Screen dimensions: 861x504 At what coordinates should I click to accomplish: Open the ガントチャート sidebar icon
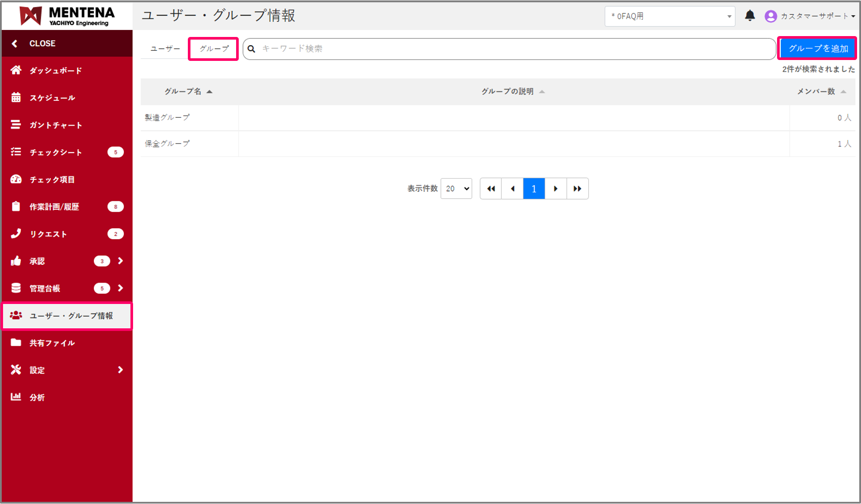tap(16, 125)
